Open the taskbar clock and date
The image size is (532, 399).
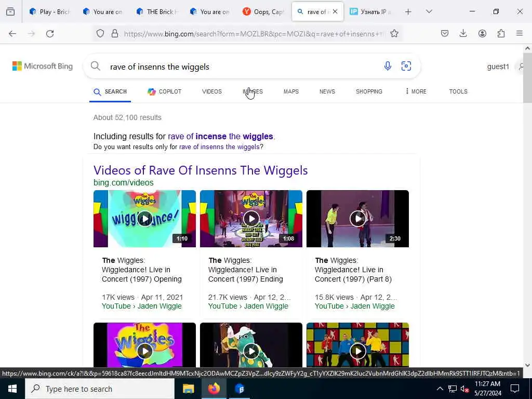pyautogui.click(x=487, y=389)
